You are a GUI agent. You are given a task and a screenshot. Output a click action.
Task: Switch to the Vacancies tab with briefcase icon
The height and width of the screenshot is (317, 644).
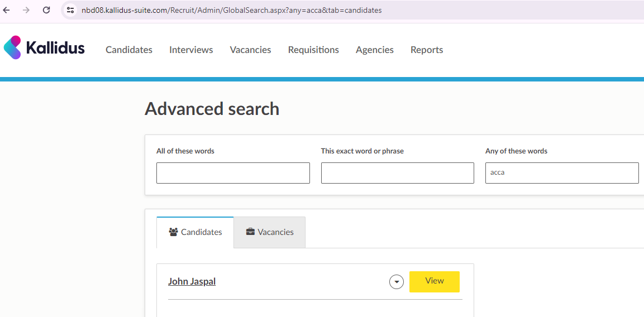pos(270,232)
